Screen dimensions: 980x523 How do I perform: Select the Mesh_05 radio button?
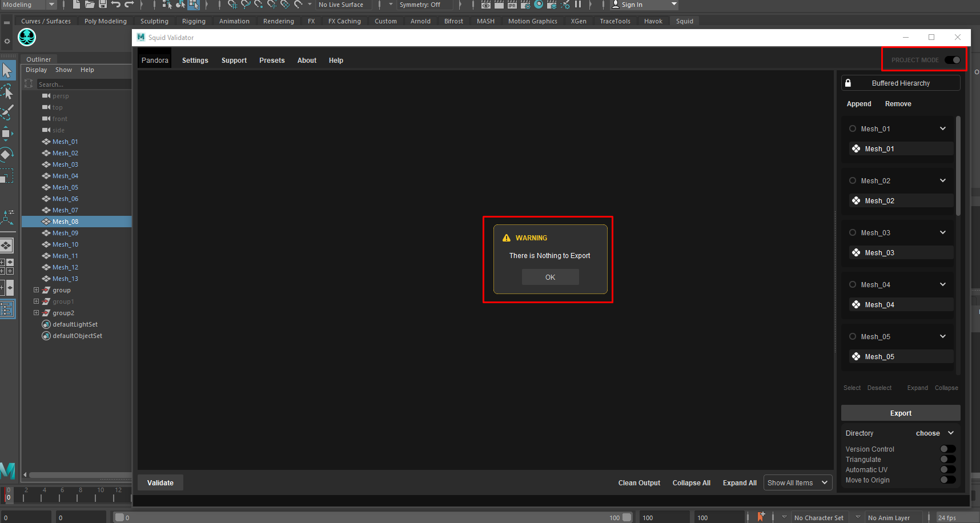(853, 336)
